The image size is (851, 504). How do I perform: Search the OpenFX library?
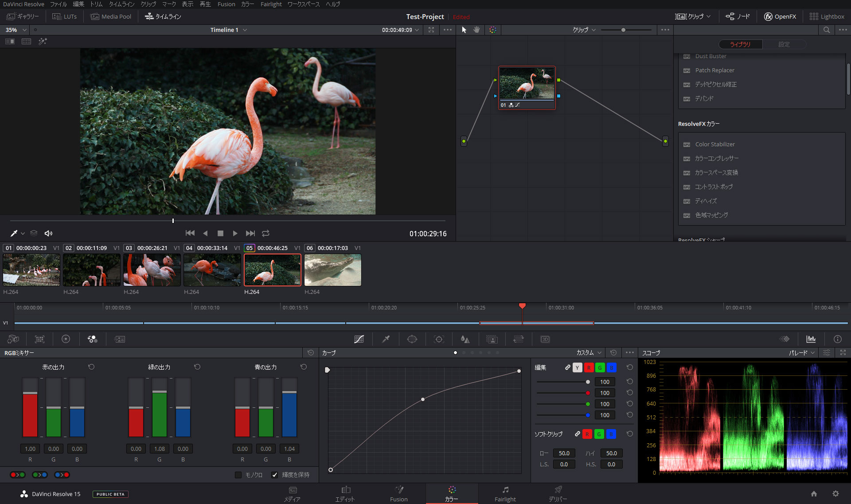coord(827,30)
